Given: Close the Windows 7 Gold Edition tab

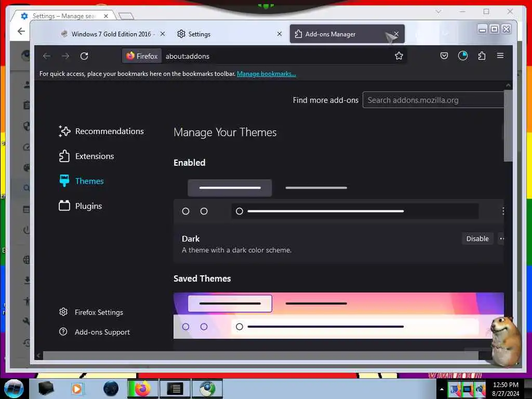Looking at the screenshot, I should pos(163,34).
